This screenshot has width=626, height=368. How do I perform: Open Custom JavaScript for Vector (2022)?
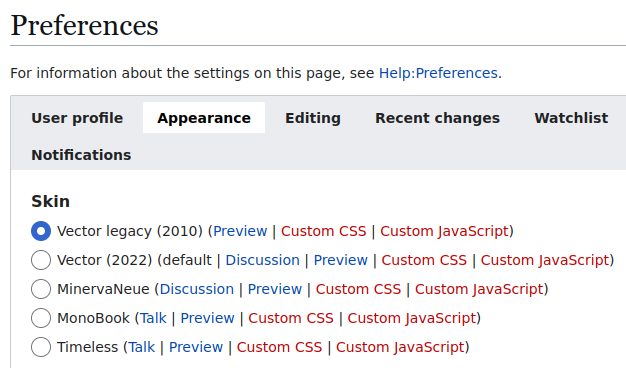point(545,260)
